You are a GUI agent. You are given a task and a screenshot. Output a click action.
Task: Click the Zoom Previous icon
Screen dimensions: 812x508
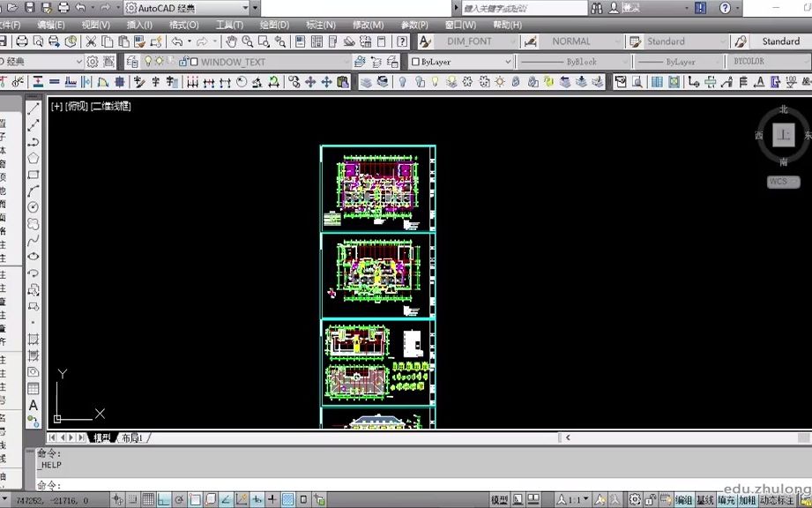click(280, 41)
